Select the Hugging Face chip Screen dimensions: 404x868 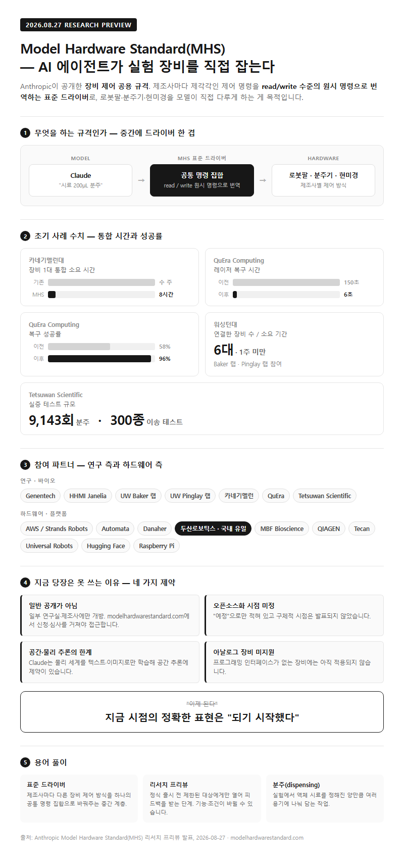click(x=106, y=546)
